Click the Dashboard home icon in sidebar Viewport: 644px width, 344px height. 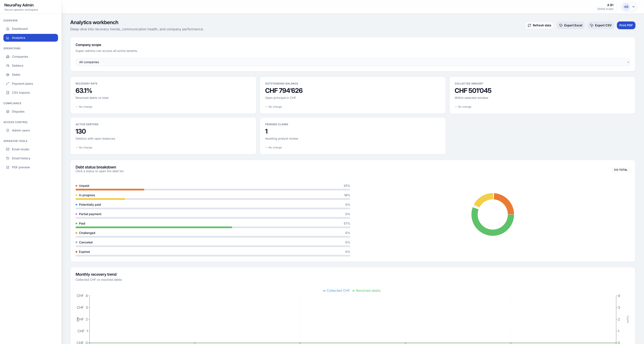point(8,29)
